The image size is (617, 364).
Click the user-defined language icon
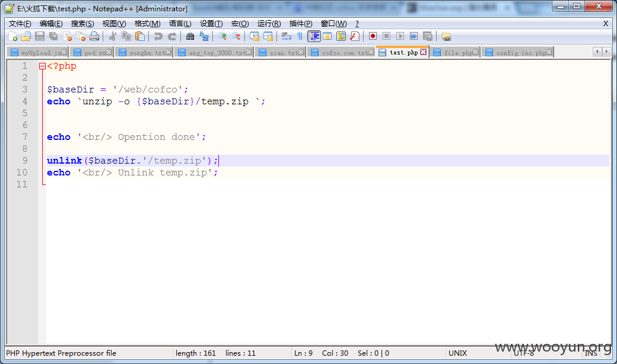(x=327, y=37)
